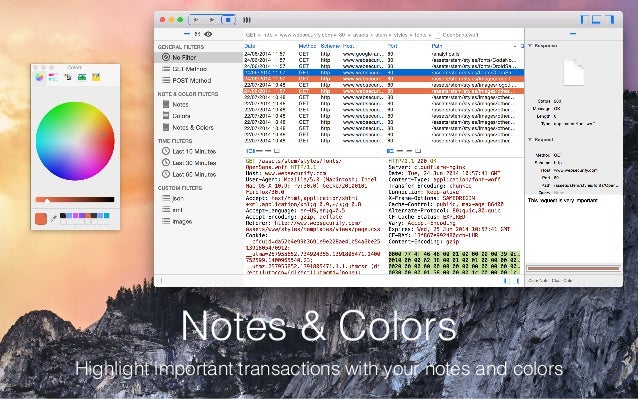Sort by the Date column header

click(250, 46)
